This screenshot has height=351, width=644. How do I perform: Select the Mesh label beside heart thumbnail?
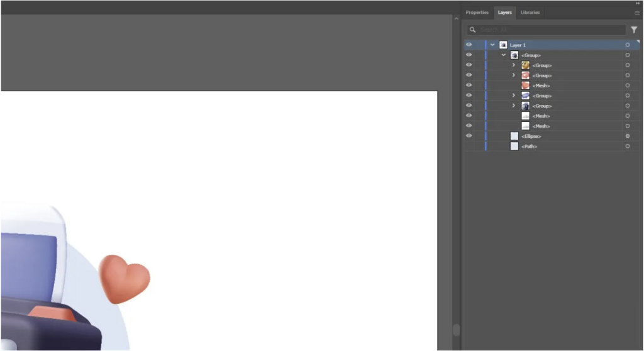click(541, 86)
